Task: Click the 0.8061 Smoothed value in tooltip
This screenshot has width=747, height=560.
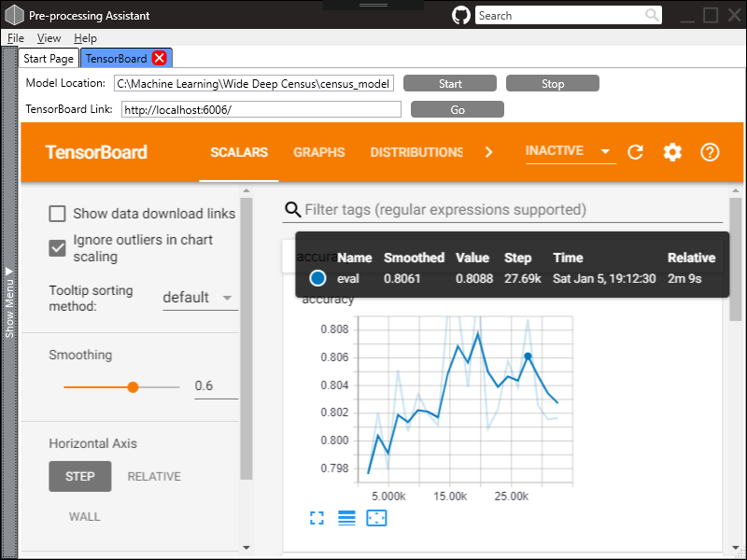Action: pyautogui.click(x=402, y=278)
